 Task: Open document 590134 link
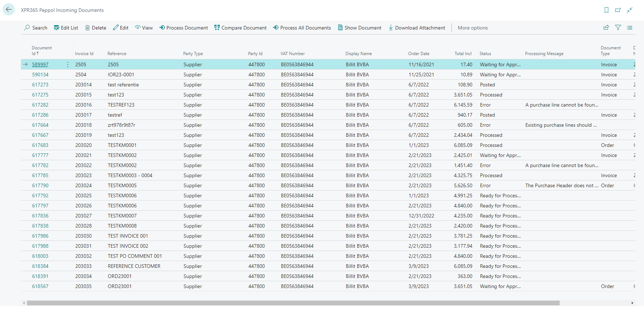pyautogui.click(x=40, y=75)
